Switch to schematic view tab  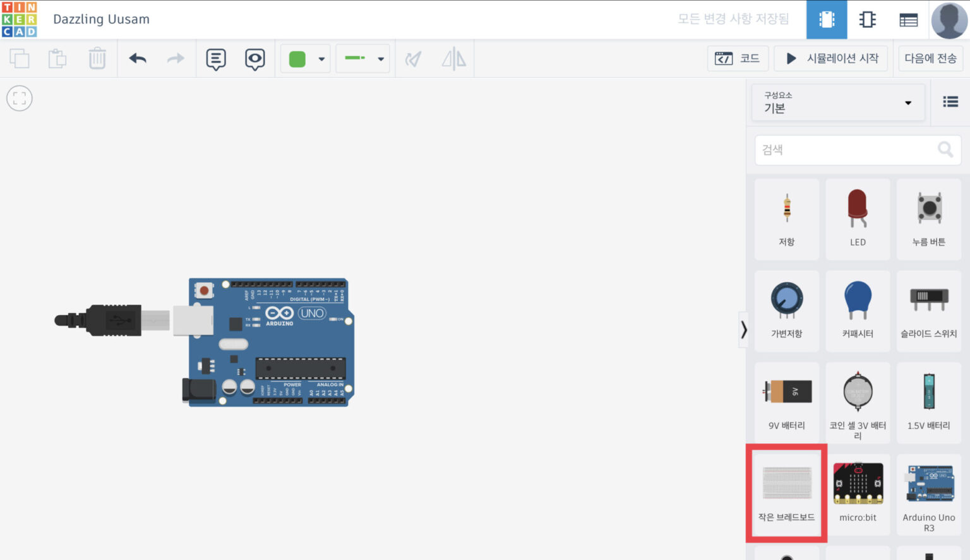click(868, 20)
